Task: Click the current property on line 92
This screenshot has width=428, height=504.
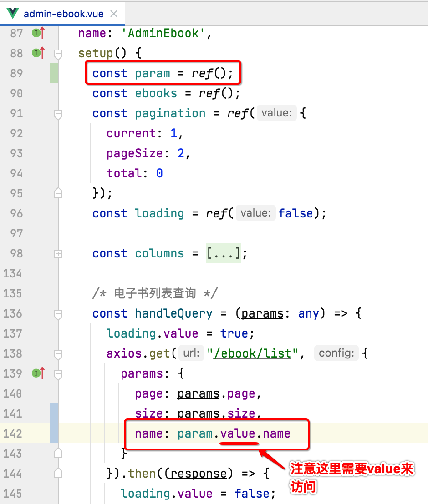Action: pos(131,133)
